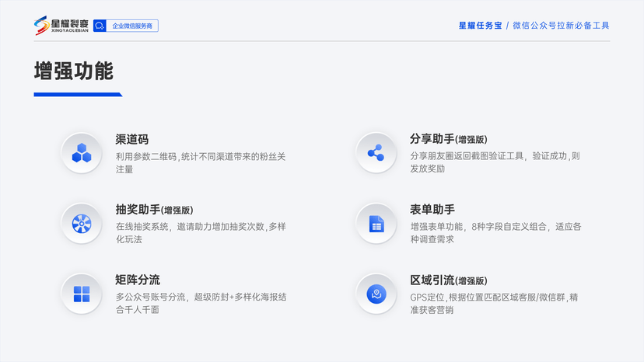This screenshot has height=362, width=644.
Task: Select the share icon for 分享助手
Action: coord(376,153)
